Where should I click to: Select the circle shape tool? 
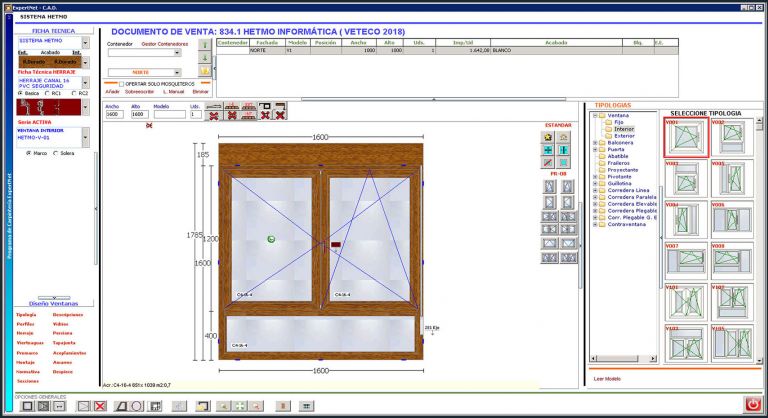pos(137,406)
